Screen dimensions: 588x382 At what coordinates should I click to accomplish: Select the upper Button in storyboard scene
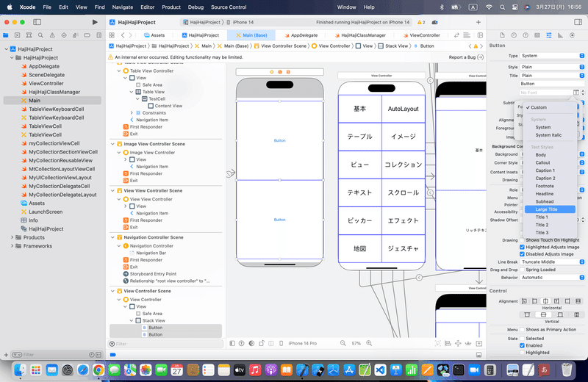[280, 140]
